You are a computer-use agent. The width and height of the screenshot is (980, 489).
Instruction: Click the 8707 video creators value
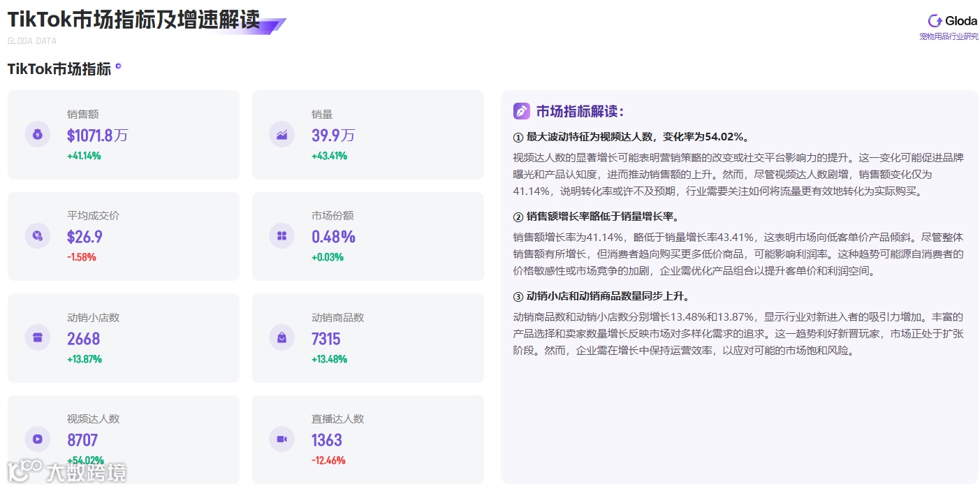(x=82, y=440)
